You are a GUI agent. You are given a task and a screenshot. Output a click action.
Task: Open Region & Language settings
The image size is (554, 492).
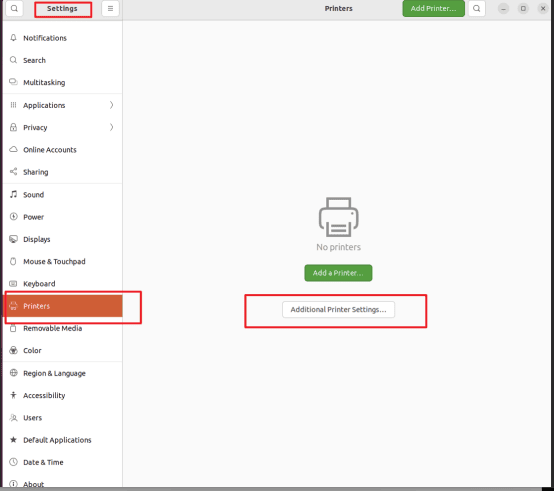tap(63, 373)
